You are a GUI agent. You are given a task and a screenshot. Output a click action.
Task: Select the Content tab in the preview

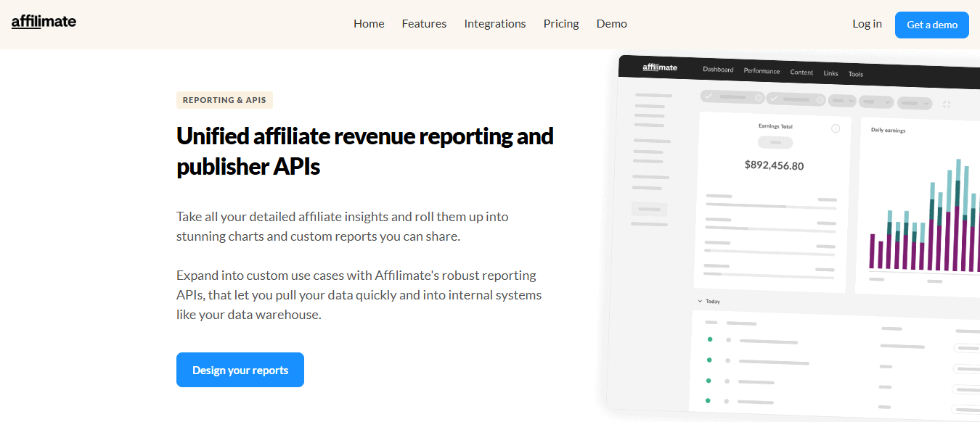tap(801, 73)
